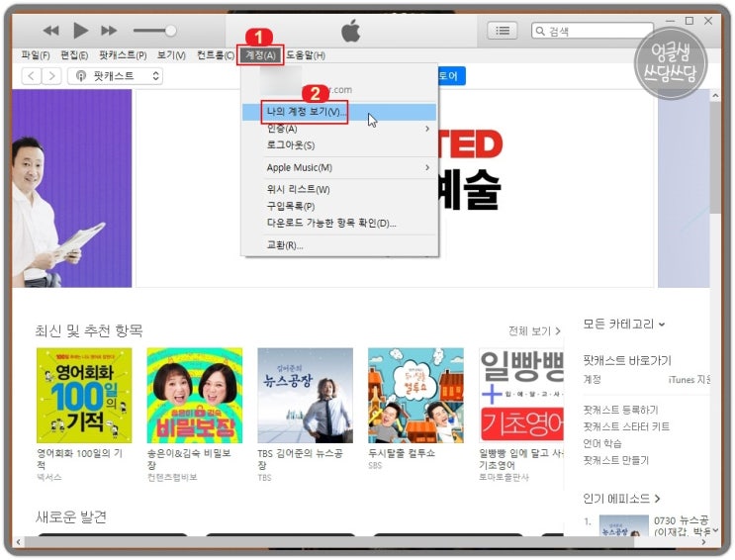Click the left purple banner with man
This screenshot has width=735, height=560.
click(x=71, y=188)
